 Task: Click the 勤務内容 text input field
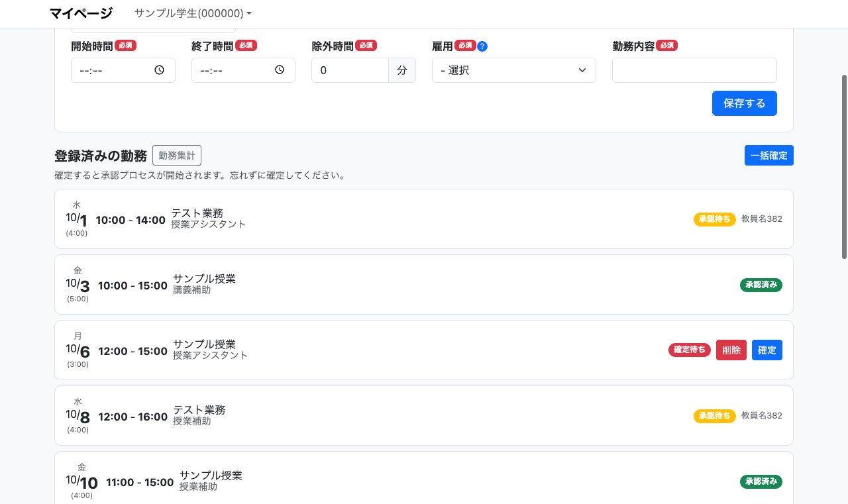tap(694, 70)
